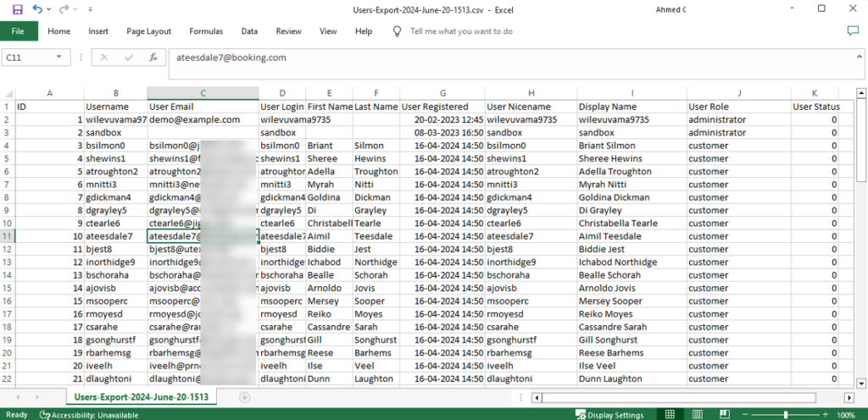This screenshot has width=868, height=420.
Task: Open the Help tab
Action: (x=364, y=31)
